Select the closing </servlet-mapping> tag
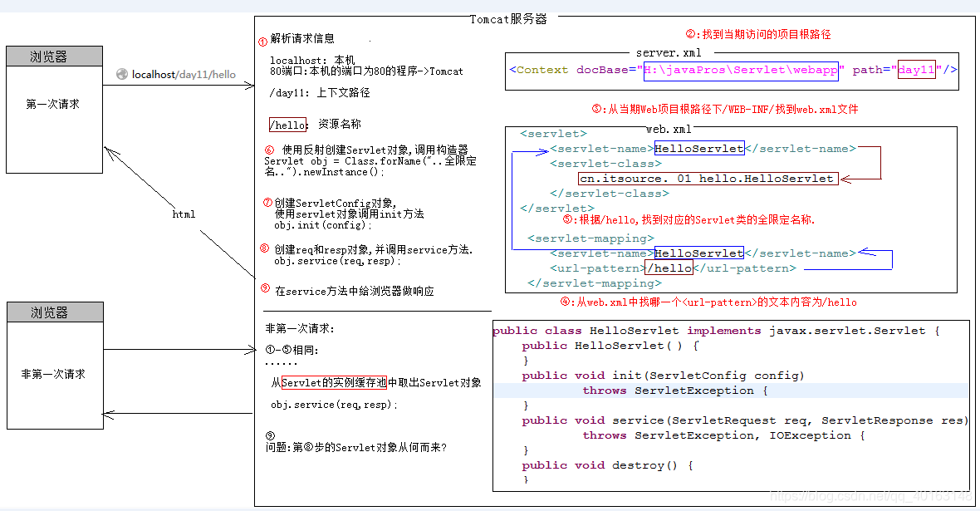This screenshot has height=511, width=980. 595,283
